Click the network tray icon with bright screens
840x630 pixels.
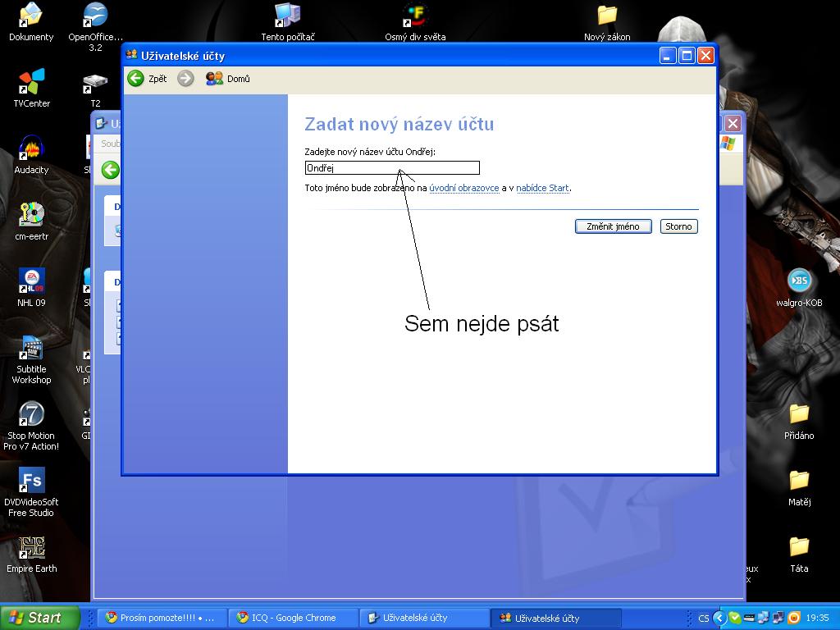(x=764, y=619)
